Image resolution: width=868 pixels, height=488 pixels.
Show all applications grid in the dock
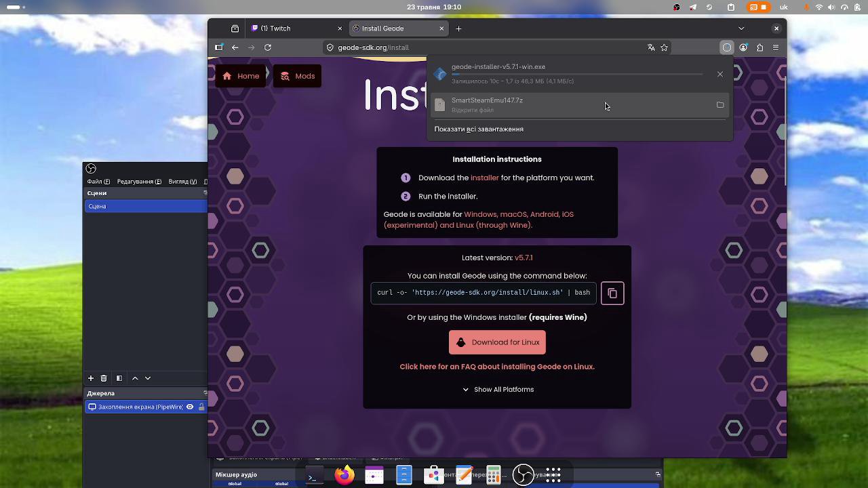[553, 475]
